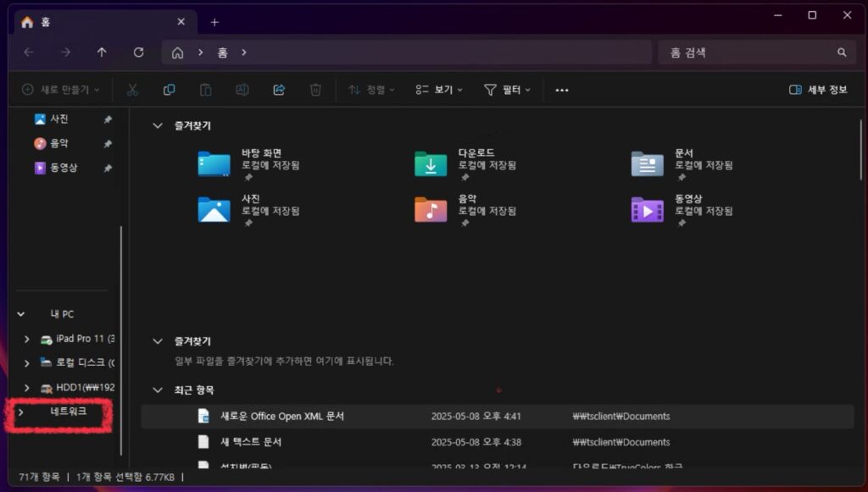Go up one folder level
The height and width of the screenshot is (492, 868).
click(102, 52)
